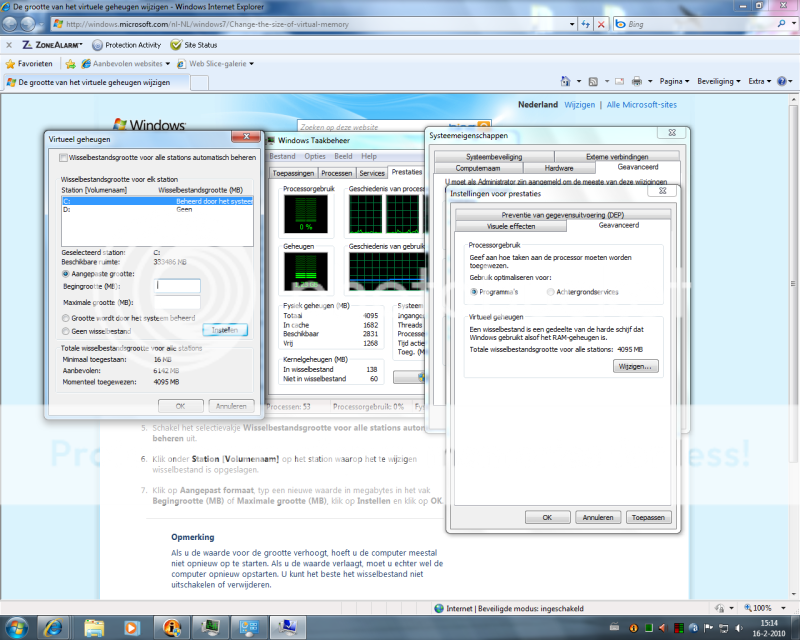Enable automatic paging file management checkbox
Viewport: 800px width, 640px height.
point(64,157)
